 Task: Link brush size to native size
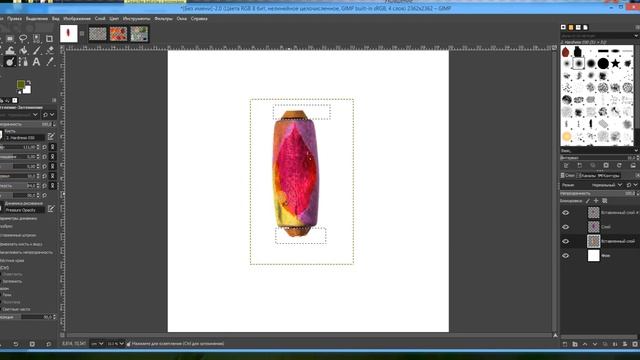coord(52,147)
